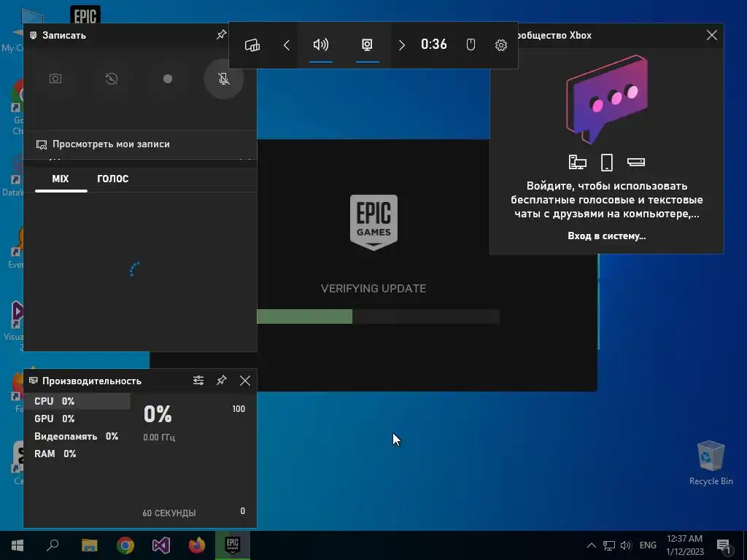
Task: Toggle the microphone mute button
Action: [x=223, y=79]
